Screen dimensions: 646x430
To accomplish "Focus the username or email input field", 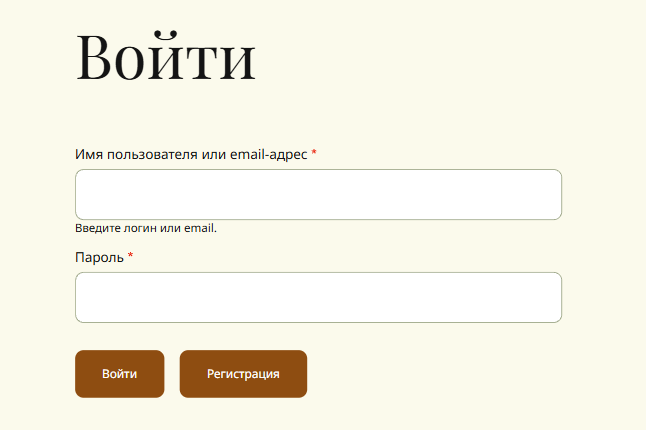I will pyautogui.click(x=318, y=194).
